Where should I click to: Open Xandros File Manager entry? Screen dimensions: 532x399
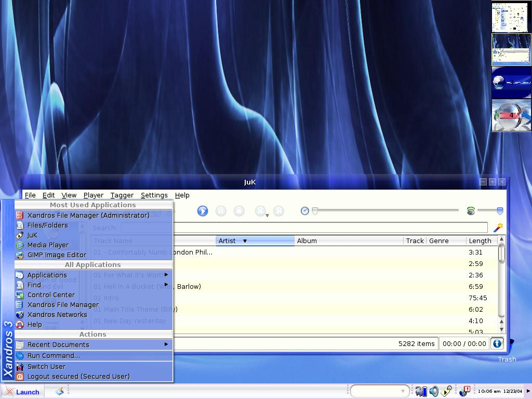[94, 304]
